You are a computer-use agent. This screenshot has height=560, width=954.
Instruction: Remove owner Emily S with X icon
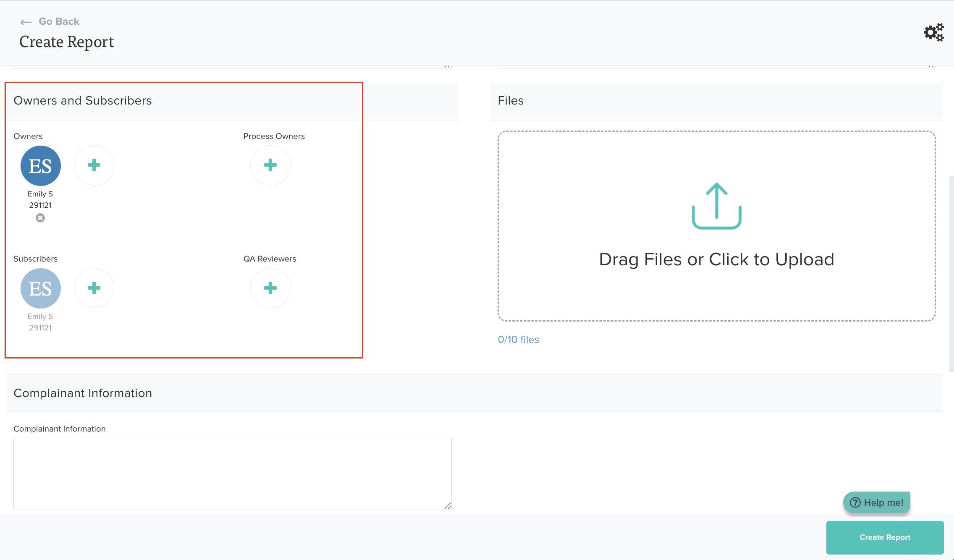(x=40, y=218)
